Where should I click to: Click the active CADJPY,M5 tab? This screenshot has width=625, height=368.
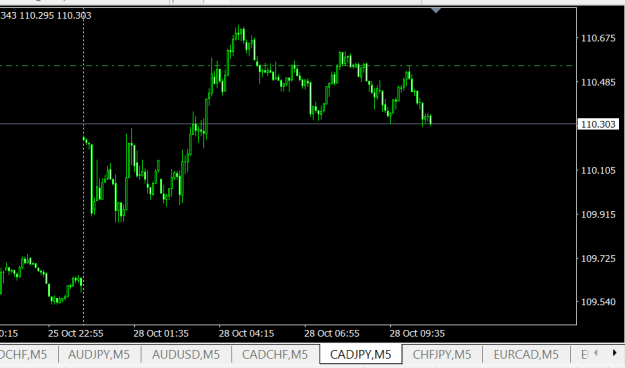[361, 354]
